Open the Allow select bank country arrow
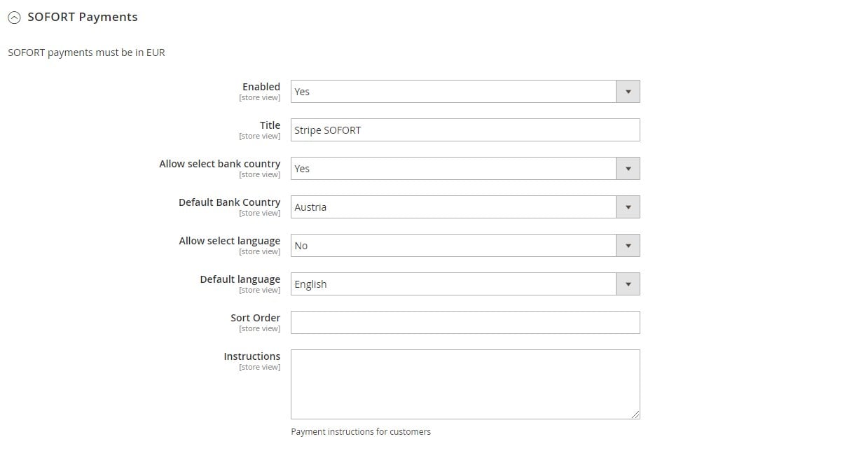 pos(628,169)
